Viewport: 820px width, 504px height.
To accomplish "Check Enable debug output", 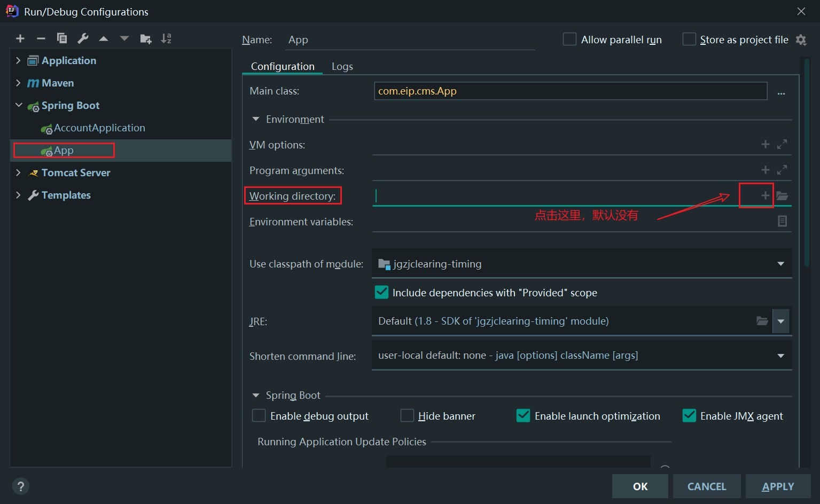I will 259,415.
